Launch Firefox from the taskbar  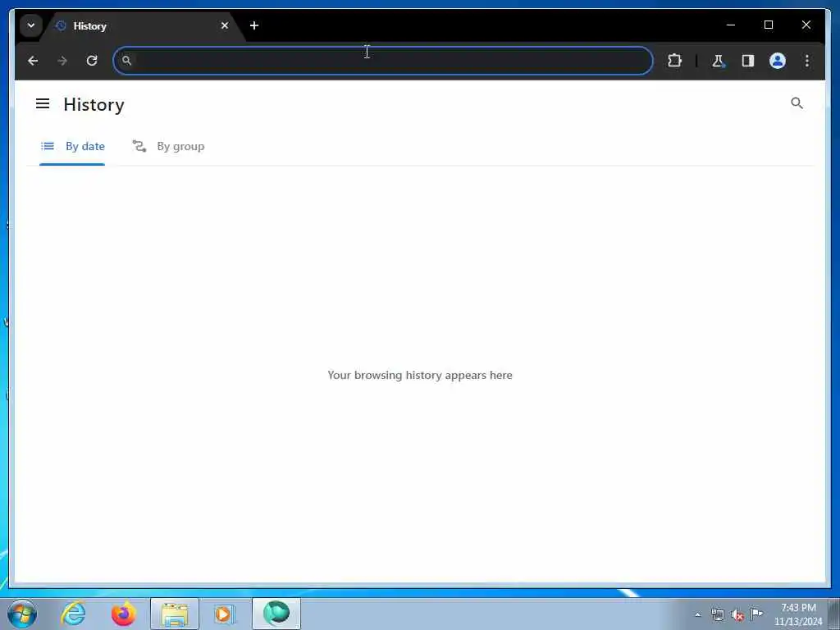click(123, 614)
